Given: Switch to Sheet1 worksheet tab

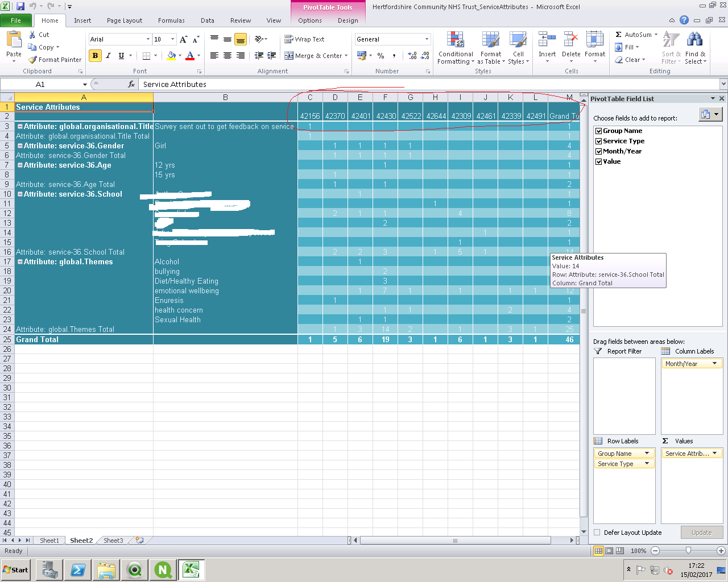Looking at the screenshot, I should pyautogui.click(x=49, y=541).
